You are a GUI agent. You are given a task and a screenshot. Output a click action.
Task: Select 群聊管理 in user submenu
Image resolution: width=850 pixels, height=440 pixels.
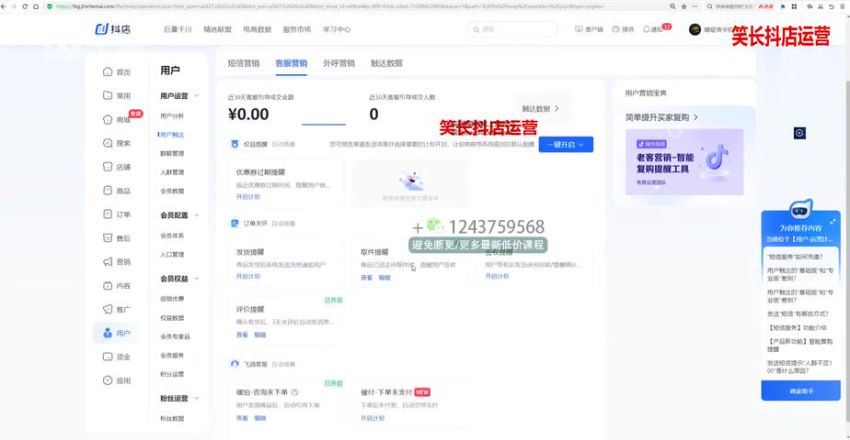[172, 153]
